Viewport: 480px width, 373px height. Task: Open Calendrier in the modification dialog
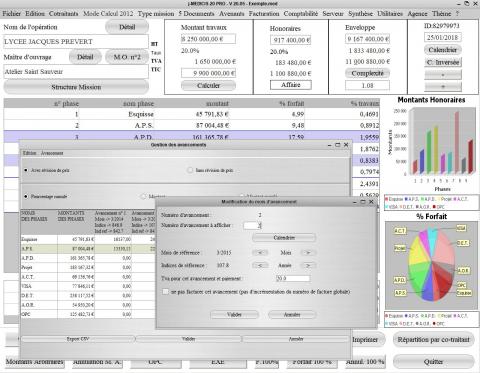284,238
